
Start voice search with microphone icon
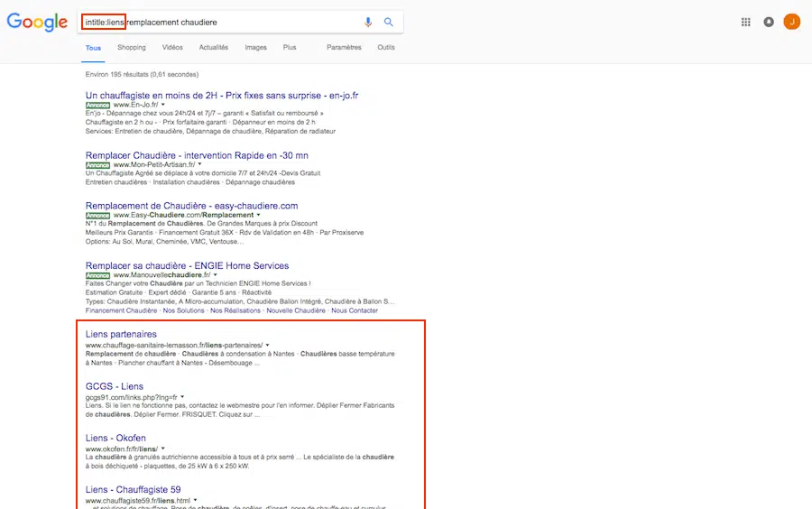[x=368, y=22]
